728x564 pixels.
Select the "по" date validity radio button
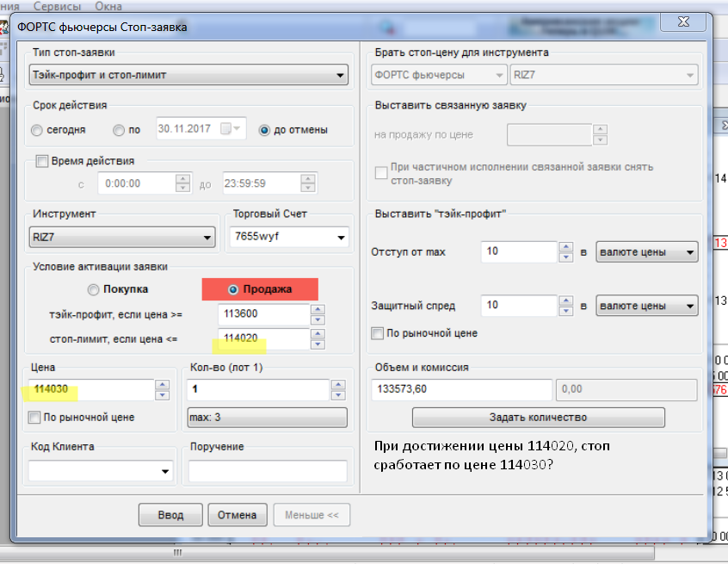[119, 131]
